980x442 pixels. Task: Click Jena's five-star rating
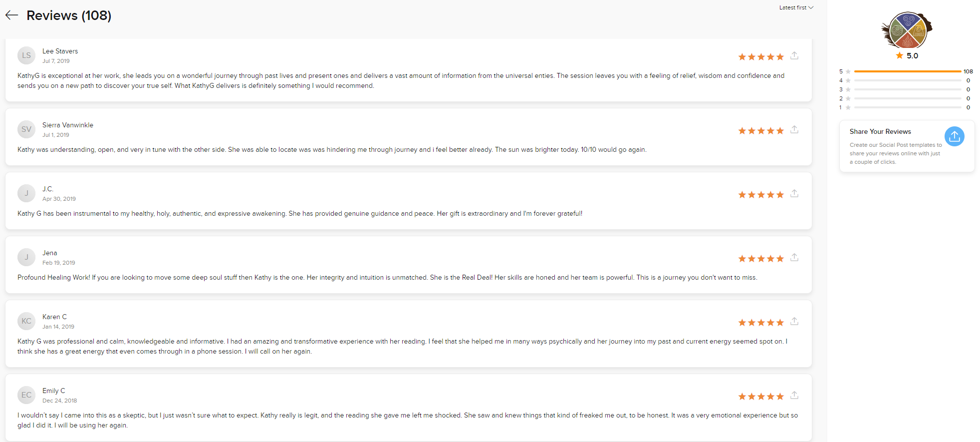click(761, 258)
